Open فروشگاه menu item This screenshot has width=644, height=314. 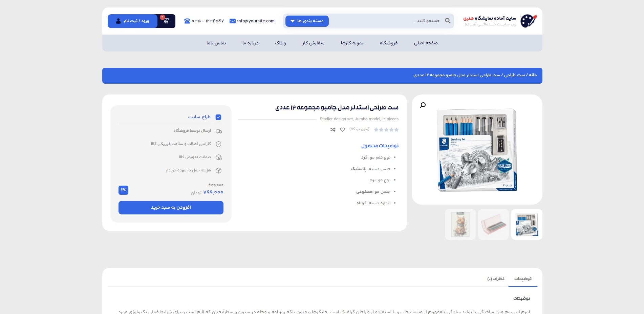click(389, 43)
